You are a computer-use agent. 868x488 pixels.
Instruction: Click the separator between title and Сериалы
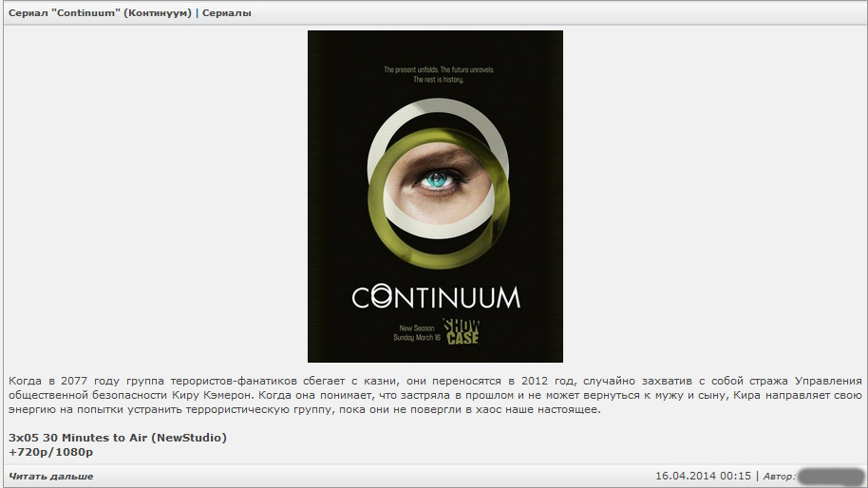click(197, 13)
